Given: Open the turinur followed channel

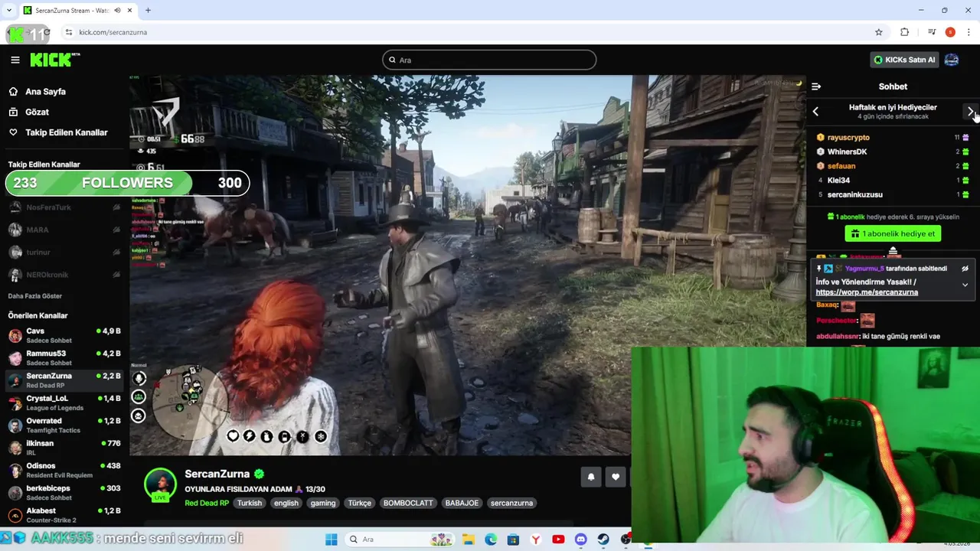Looking at the screenshot, I should click(64, 253).
